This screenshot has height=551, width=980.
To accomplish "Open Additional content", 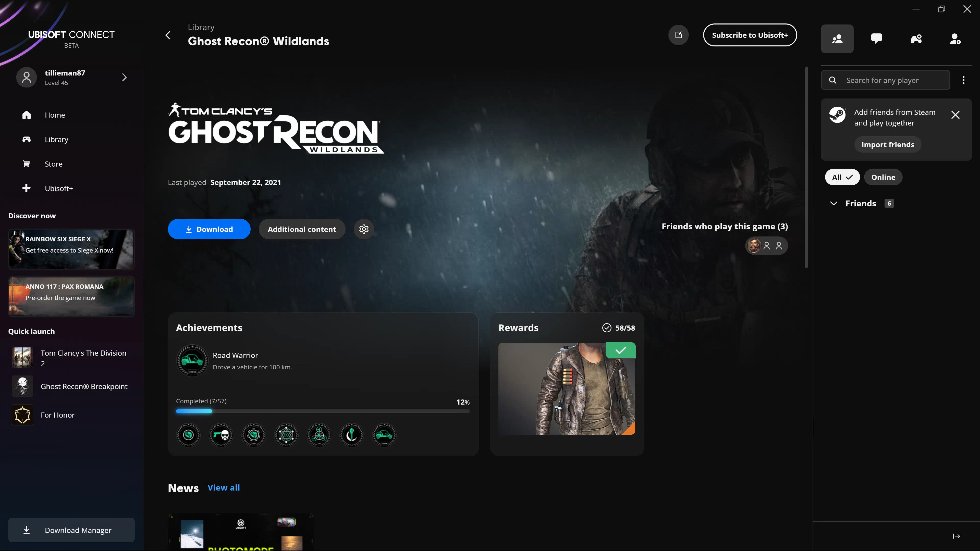I will tap(302, 229).
